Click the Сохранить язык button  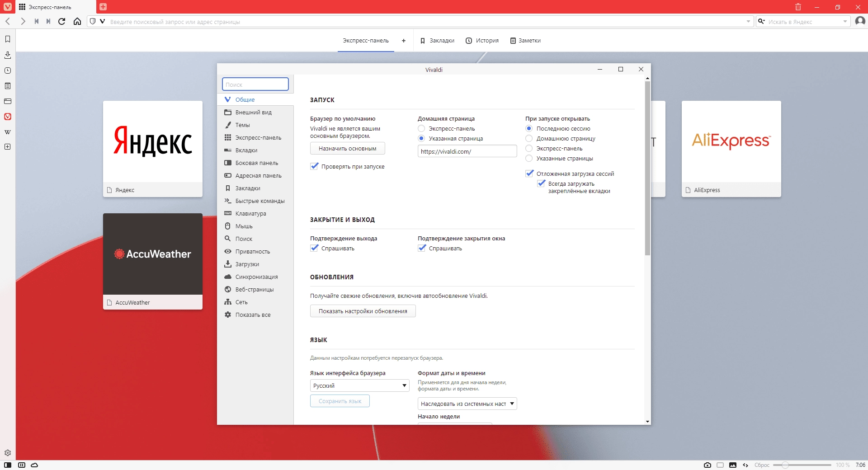340,401
